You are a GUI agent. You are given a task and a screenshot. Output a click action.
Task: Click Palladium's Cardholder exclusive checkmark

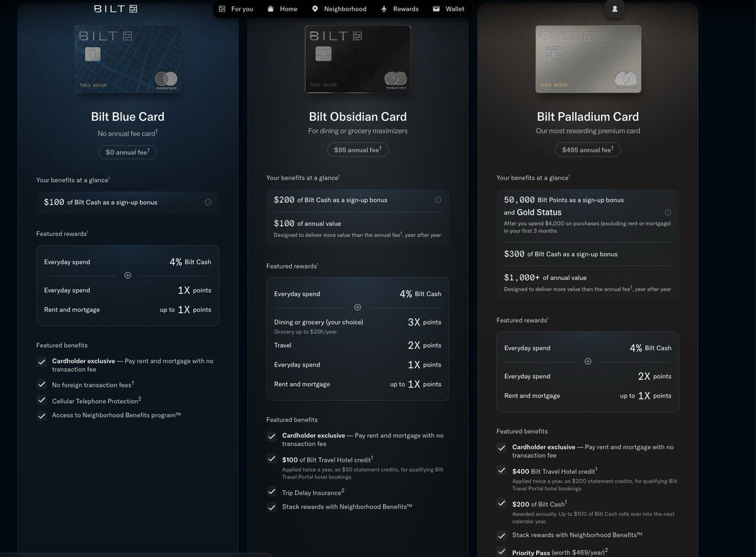pyautogui.click(x=501, y=448)
